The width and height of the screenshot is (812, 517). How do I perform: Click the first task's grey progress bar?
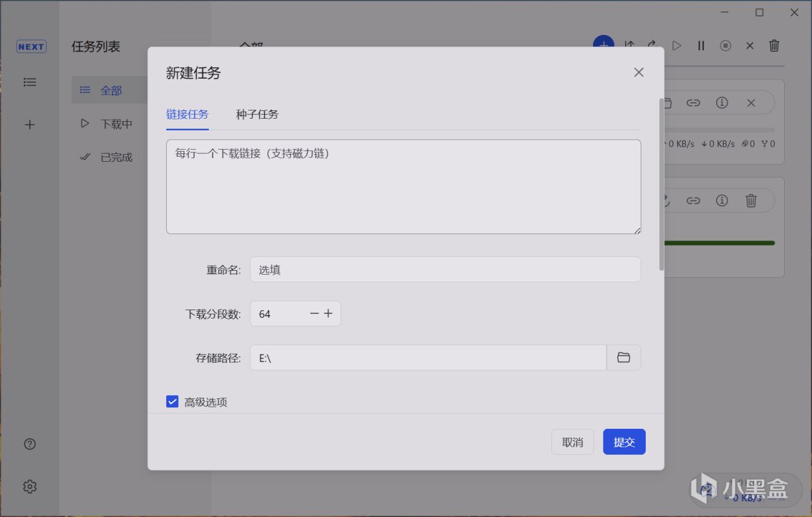click(719, 130)
